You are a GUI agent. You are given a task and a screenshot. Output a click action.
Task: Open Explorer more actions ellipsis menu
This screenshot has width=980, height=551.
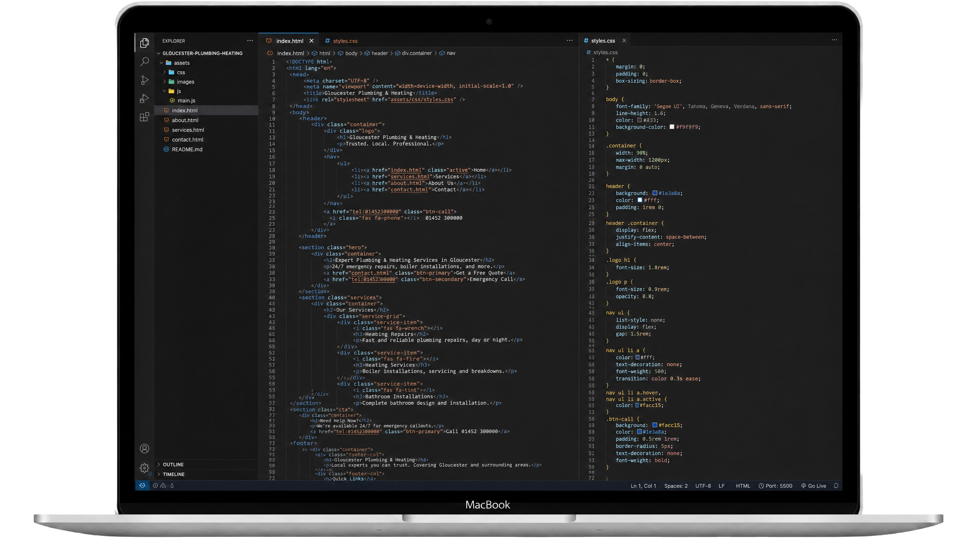click(x=250, y=41)
